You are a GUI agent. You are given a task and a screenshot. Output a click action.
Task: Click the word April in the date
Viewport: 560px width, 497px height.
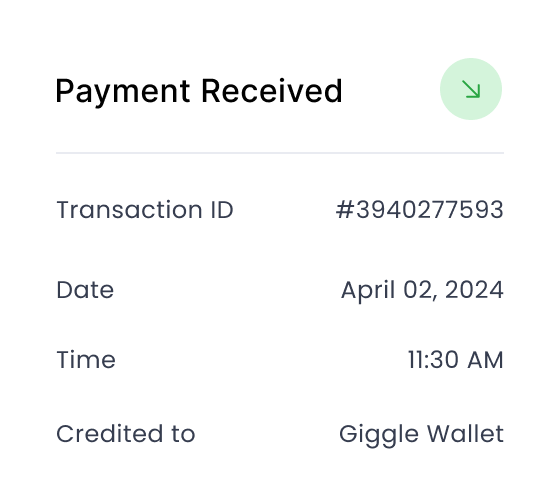368,291
